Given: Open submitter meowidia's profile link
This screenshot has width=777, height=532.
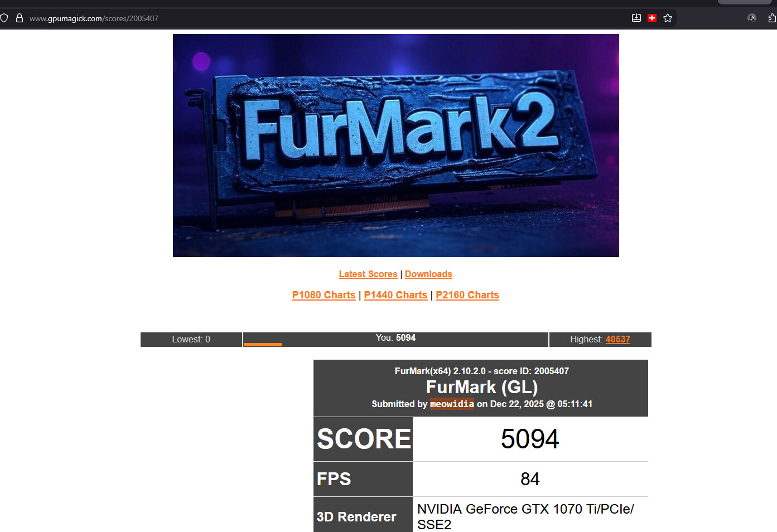Looking at the screenshot, I should [x=452, y=404].
